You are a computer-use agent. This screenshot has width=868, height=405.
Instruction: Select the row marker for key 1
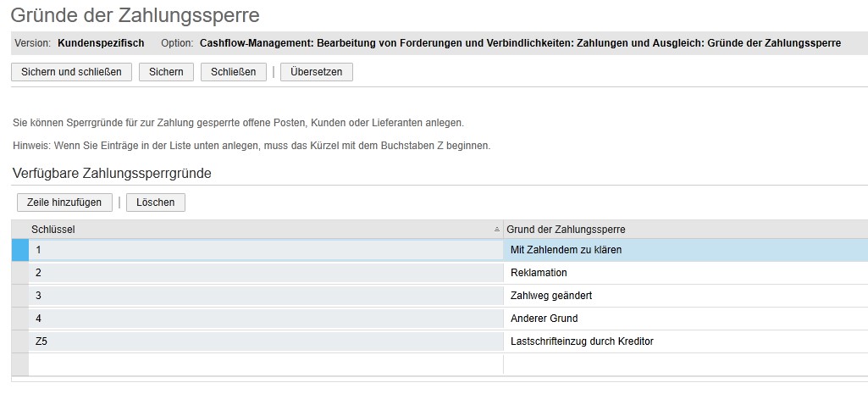point(19,250)
